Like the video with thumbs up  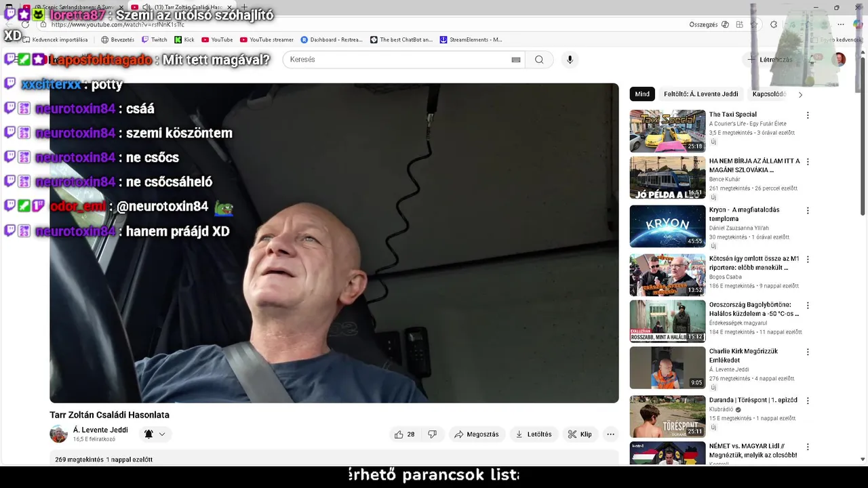[405, 434]
